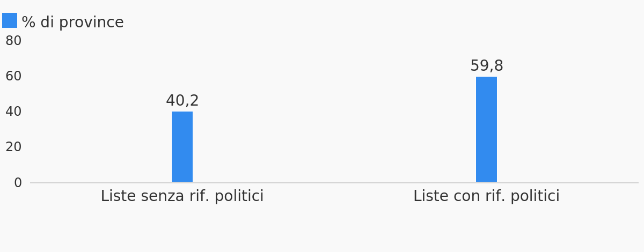Viewport: 644px width, 252px height.
Task: Click the 20 tick on the y-axis
Action: coord(13,147)
